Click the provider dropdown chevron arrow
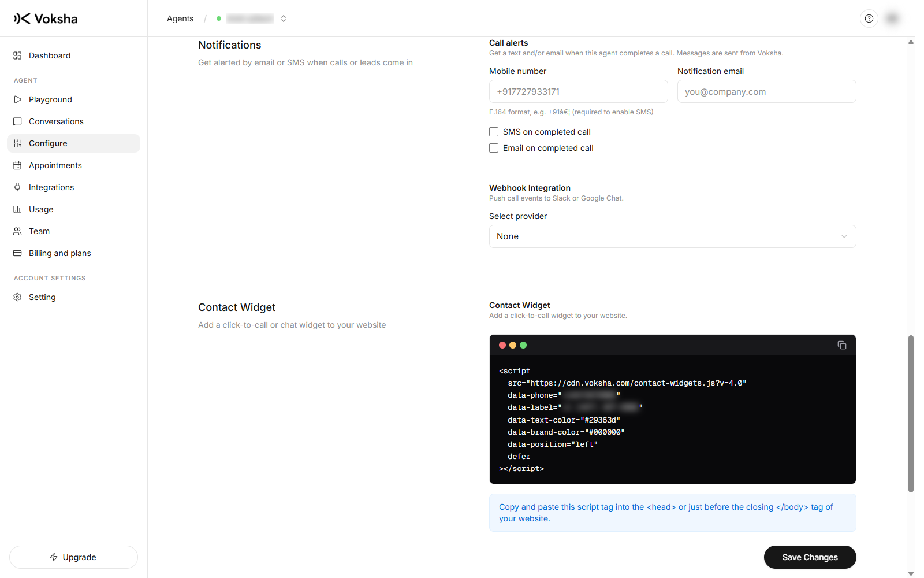 click(844, 236)
